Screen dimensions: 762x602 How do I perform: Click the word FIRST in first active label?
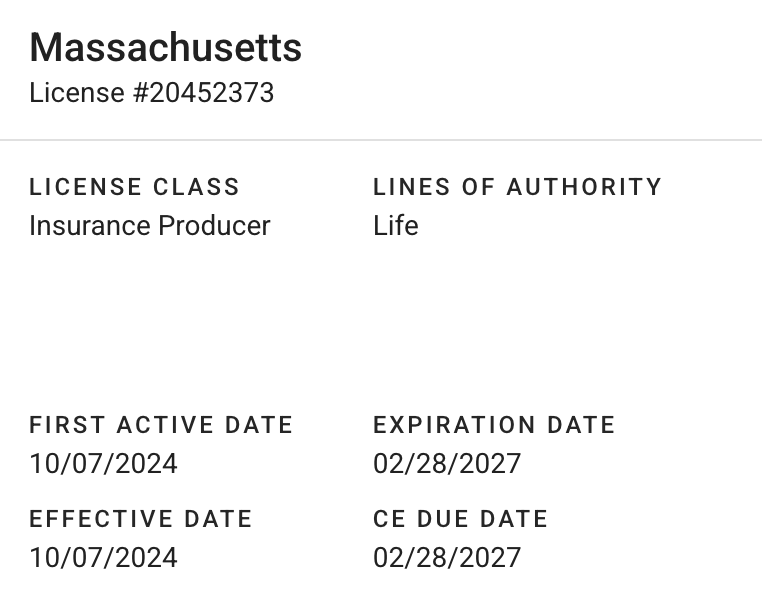pos(68,425)
